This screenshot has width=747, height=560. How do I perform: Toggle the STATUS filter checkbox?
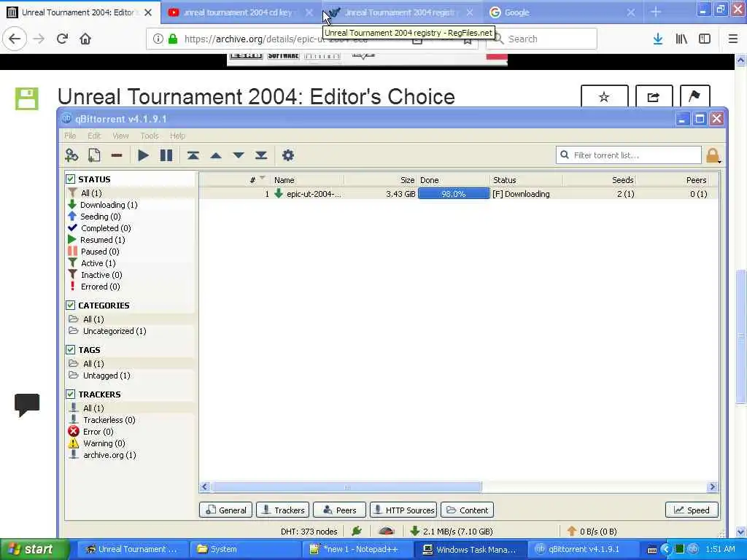click(71, 179)
